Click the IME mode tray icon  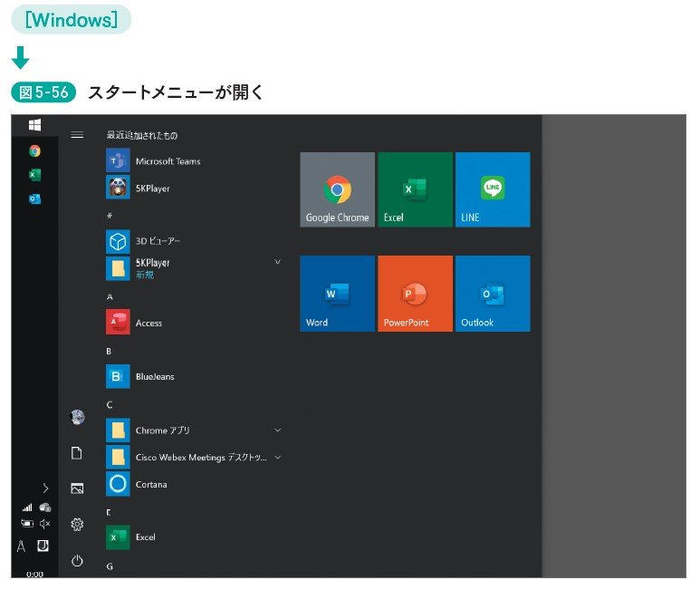(43, 546)
